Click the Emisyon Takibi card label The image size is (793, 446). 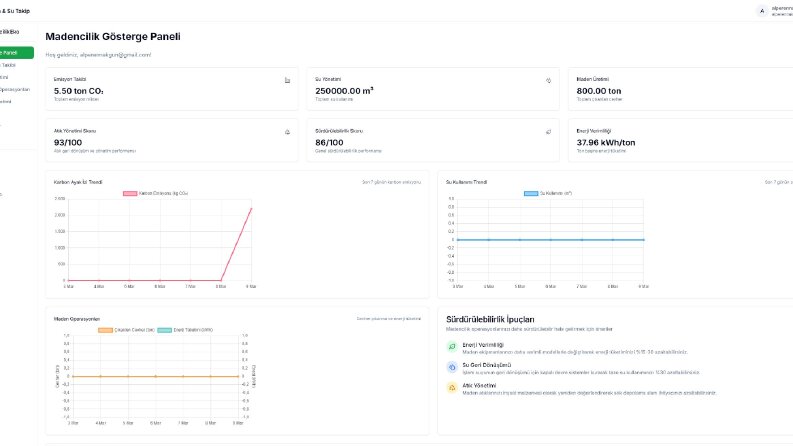pyautogui.click(x=70, y=79)
